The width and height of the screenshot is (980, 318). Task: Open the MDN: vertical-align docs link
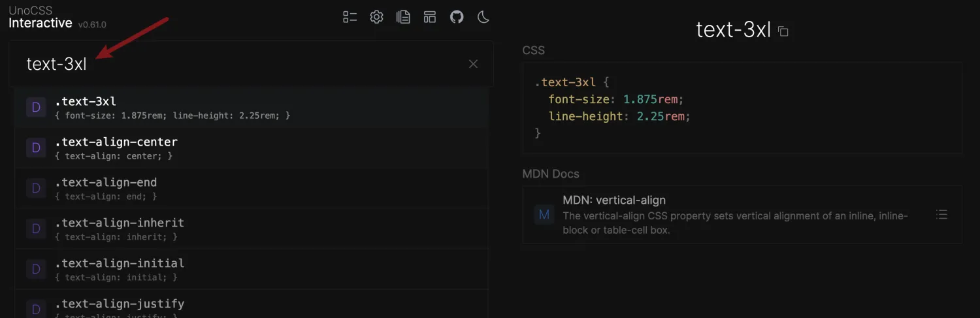(614, 200)
